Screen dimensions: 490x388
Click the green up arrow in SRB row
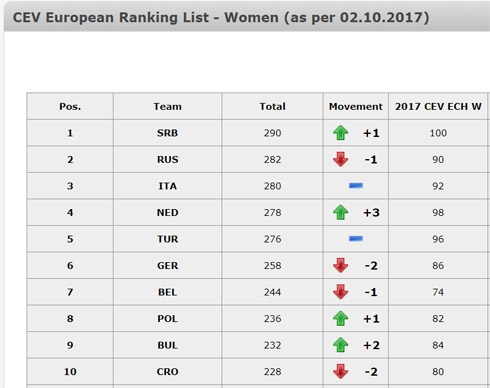(341, 133)
